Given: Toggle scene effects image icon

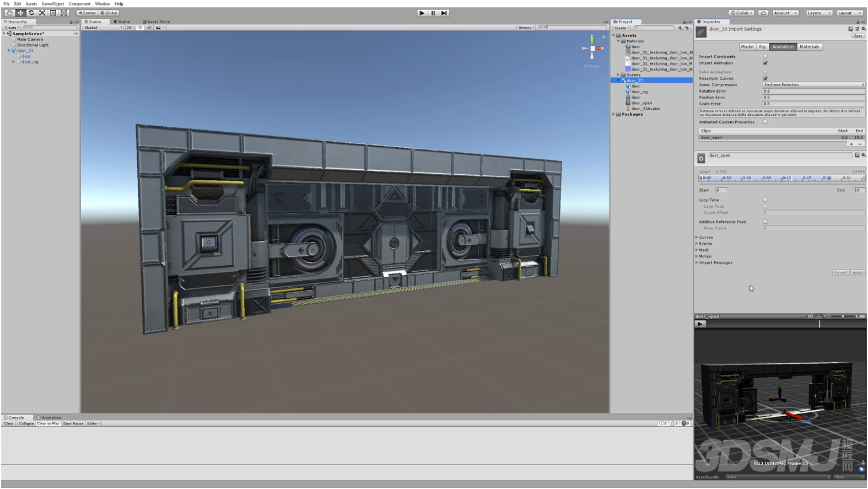Looking at the screenshot, I should click(x=159, y=27).
